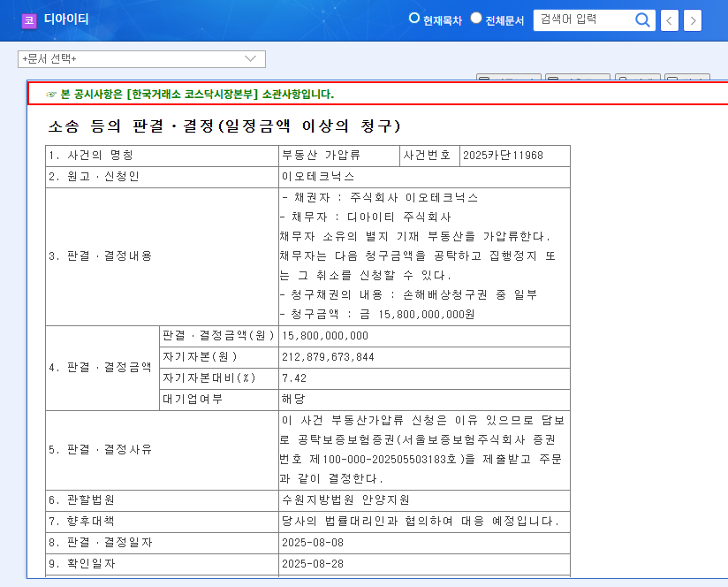728x587 pixels.
Task: Click the line 채무자 : 디아이티 주식회사
Action: click(x=366, y=217)
